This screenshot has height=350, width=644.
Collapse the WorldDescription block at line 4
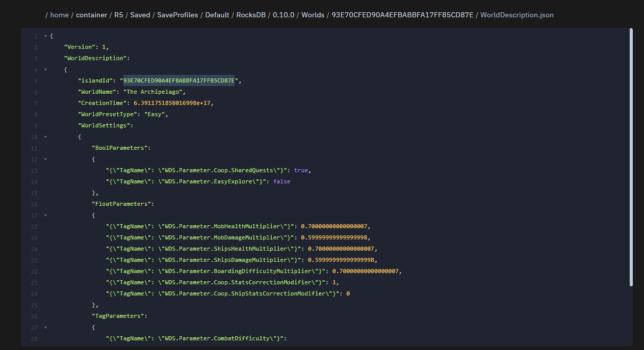click(x=45, y=69)
